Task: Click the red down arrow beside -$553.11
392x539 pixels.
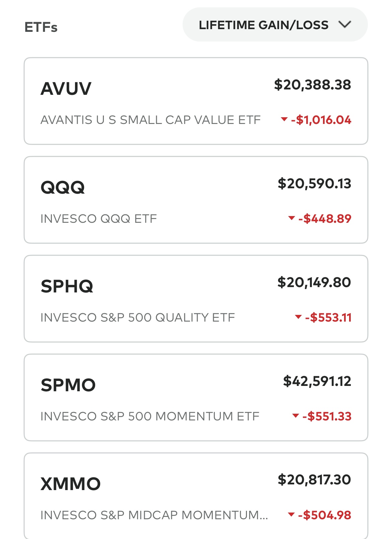Action: 298,317
